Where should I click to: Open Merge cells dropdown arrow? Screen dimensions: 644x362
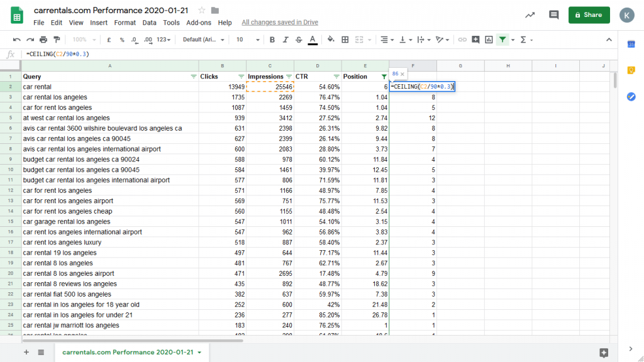370,40
